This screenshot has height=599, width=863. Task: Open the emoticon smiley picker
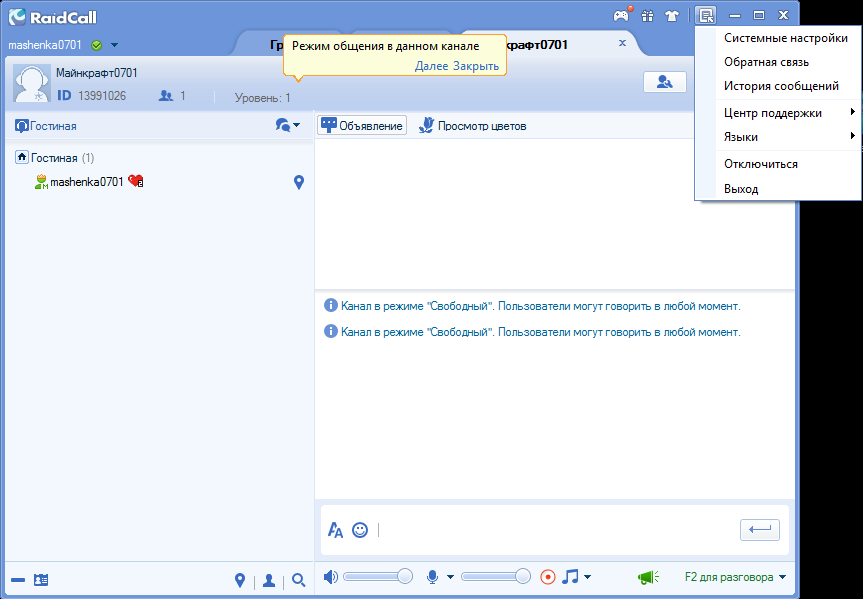(x=360, y=530)
